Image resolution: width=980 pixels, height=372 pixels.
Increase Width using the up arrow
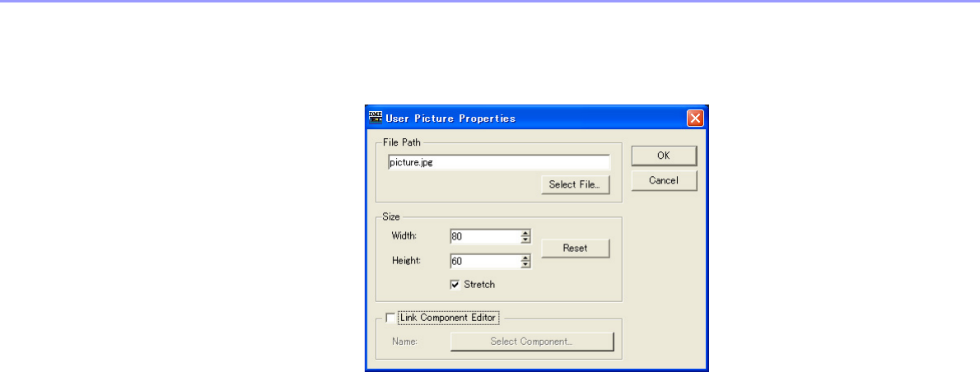pos(525,234)
